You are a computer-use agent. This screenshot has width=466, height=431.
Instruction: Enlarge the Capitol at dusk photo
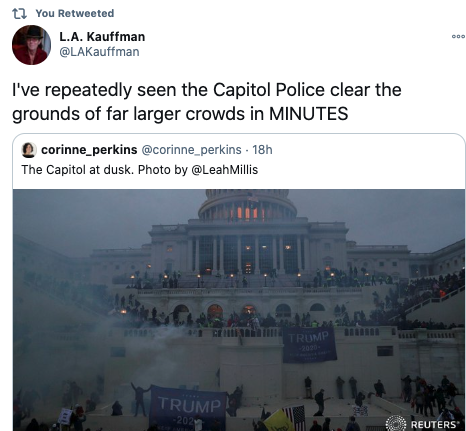239,310
